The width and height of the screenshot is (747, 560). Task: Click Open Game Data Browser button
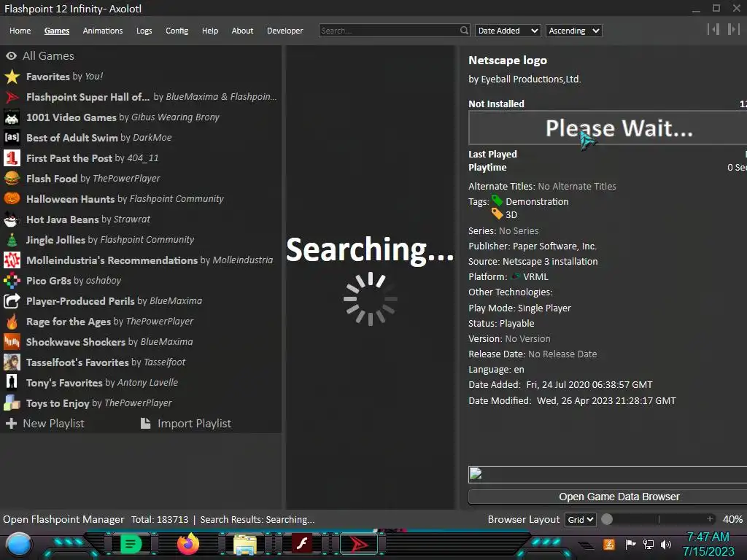click(x=608, y=497)
